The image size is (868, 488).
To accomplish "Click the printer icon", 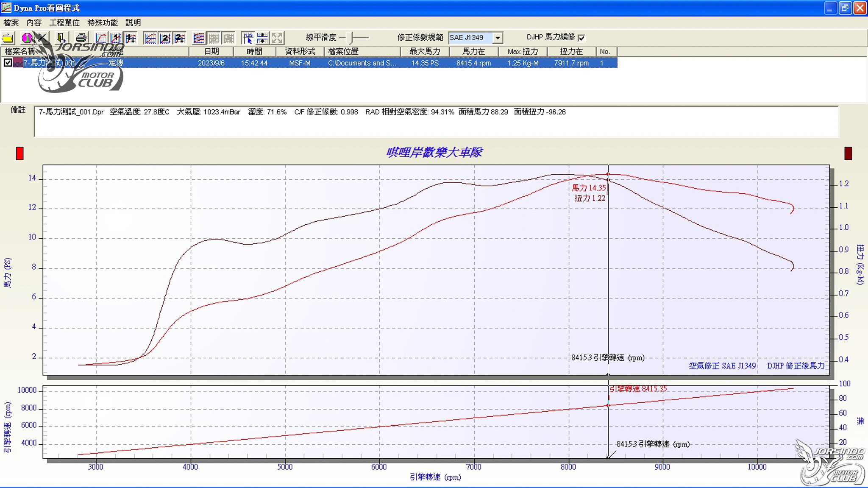I will click(x=81, y=38).
